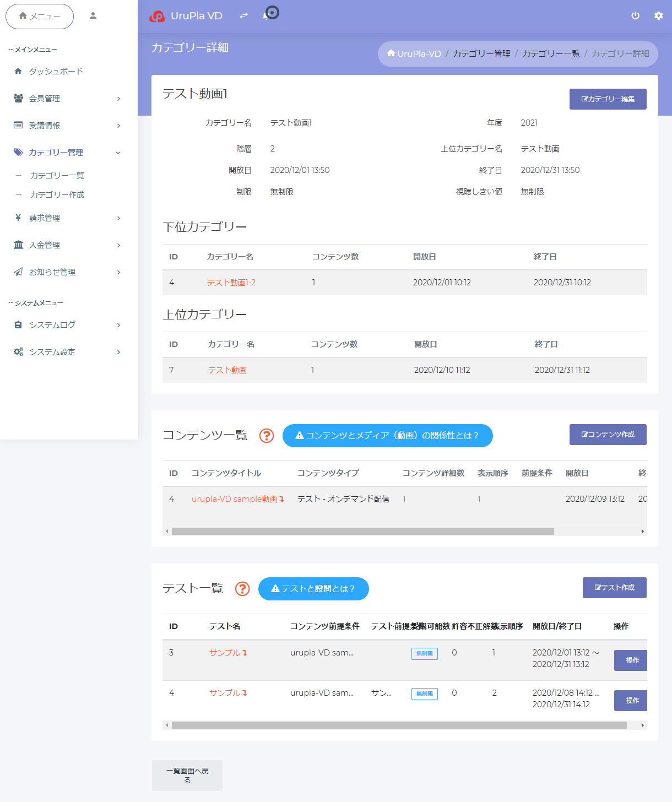Click UruPla-VD breadcrumb link
The height and width of the screenshot is (802, 672).
pos(419,53)
